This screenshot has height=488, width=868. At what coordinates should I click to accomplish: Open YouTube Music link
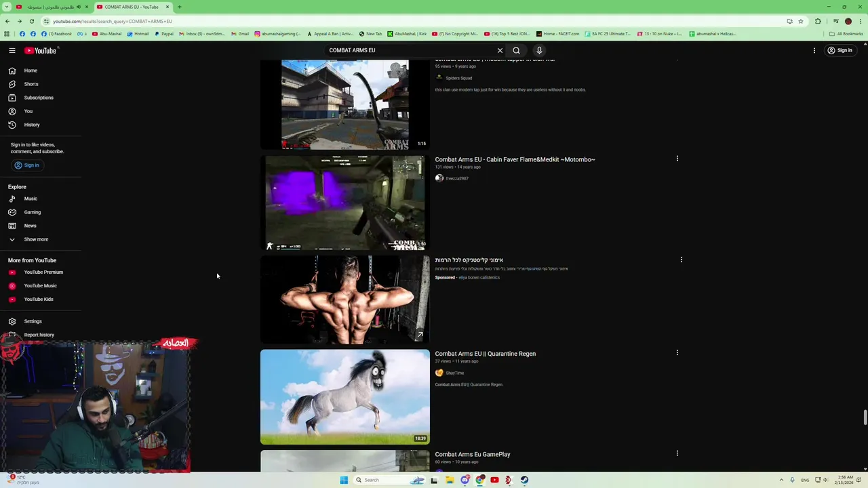click(x=41, y=286)
